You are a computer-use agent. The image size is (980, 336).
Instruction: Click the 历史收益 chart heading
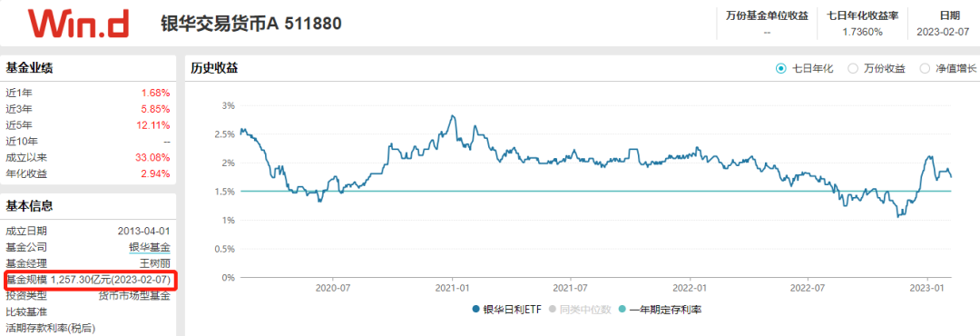tap(214, 69)
